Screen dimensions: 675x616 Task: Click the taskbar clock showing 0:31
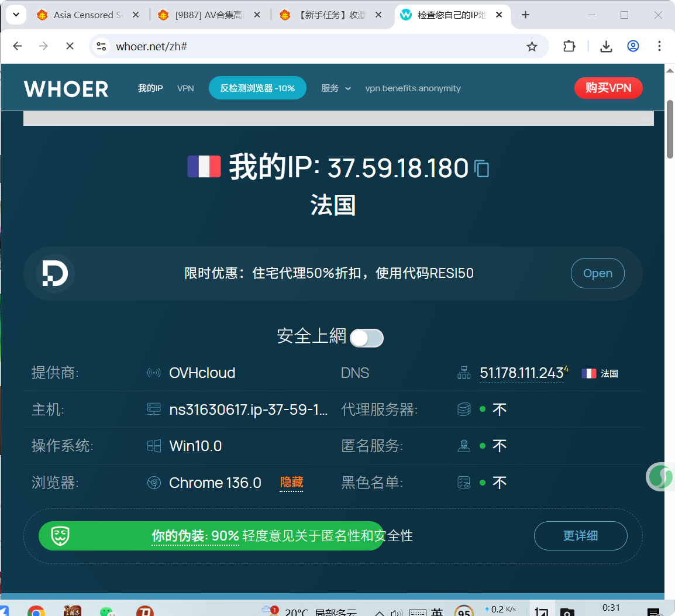pos(611,608)
